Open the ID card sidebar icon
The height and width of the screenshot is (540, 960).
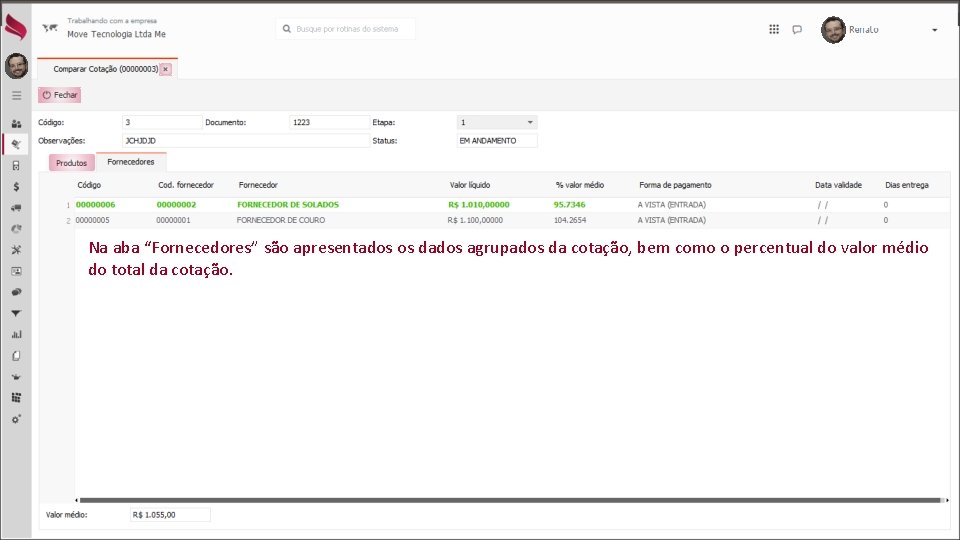(x=17, y=271)
